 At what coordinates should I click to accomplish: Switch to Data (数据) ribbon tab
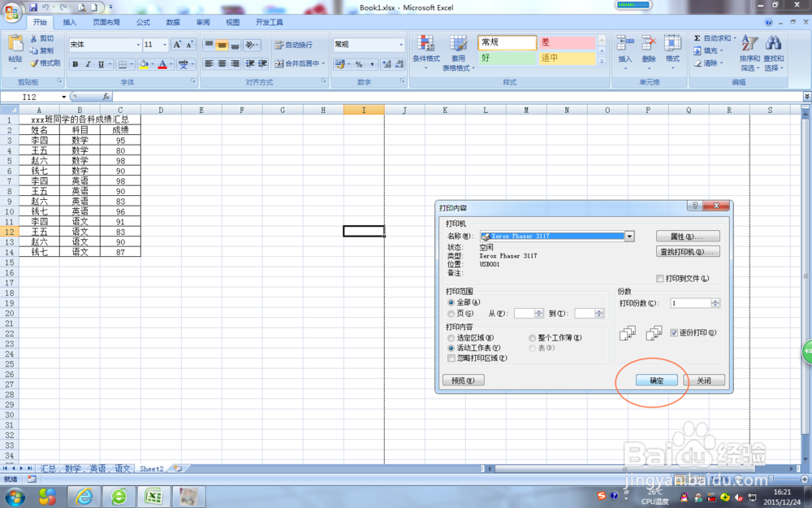tap(173, 22)
